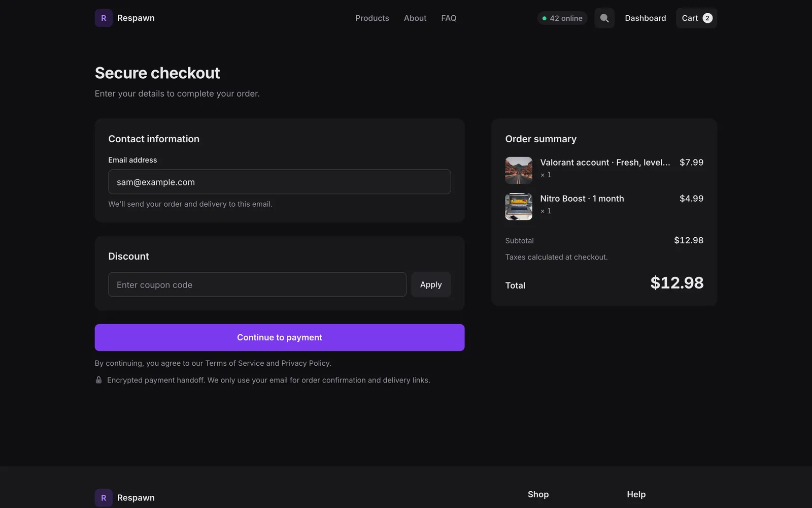Click Continue to payment
Image resolution: width=812 pixels, height=508 pixels.
point(280,337)
